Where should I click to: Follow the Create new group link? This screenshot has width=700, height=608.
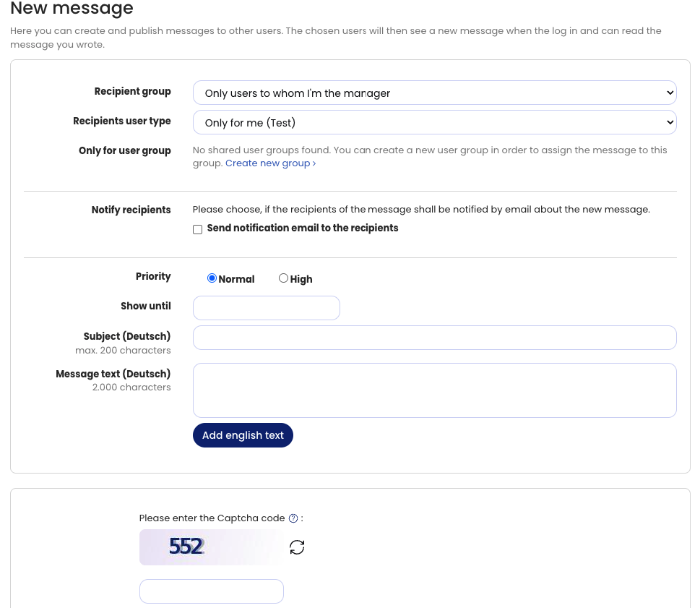coord(267,163)
